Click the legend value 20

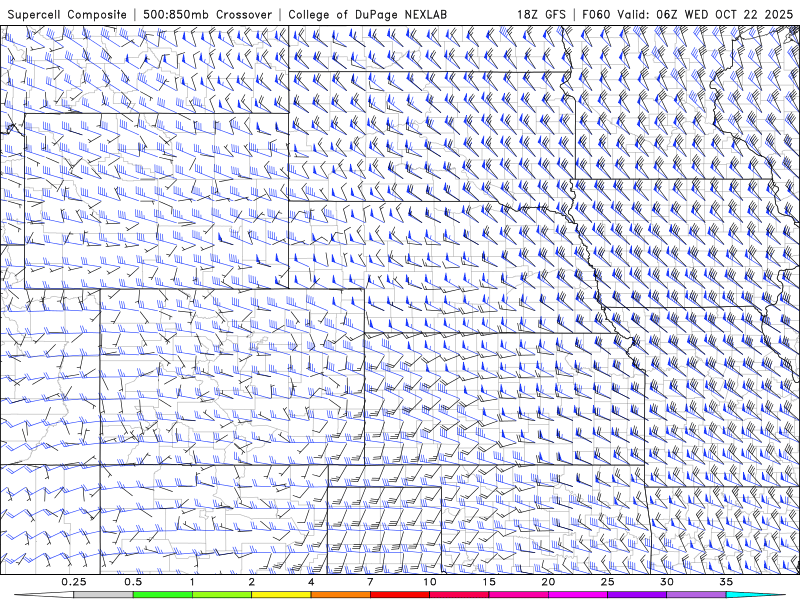click(548, 582)
